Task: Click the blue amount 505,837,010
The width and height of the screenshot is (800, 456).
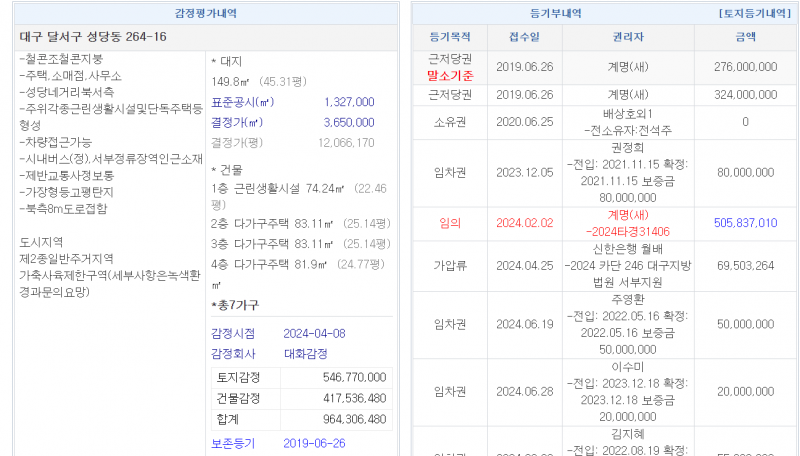Action: pyautogui.click(x=745, y=223)
